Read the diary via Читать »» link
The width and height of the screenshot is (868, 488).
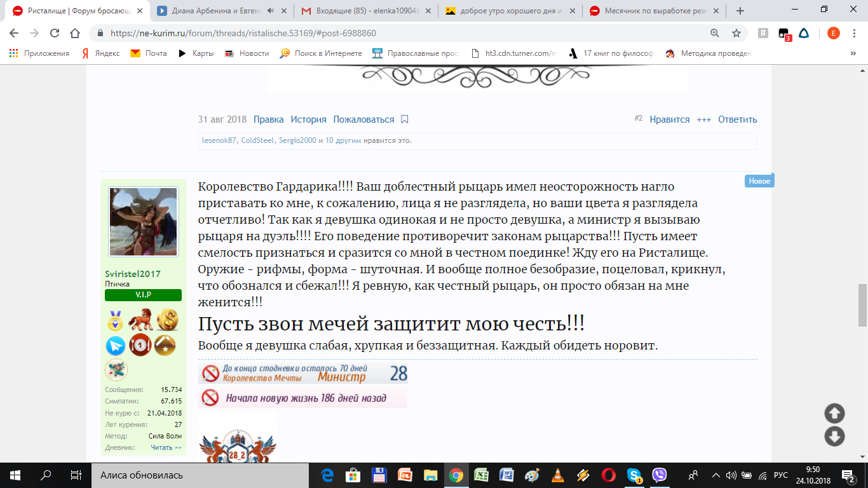[x=166, y=447]
